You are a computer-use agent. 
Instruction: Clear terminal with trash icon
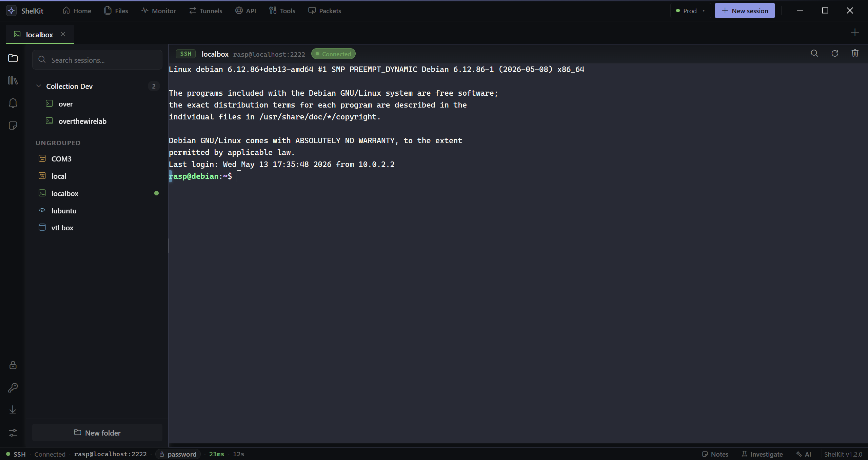(855, 53)
